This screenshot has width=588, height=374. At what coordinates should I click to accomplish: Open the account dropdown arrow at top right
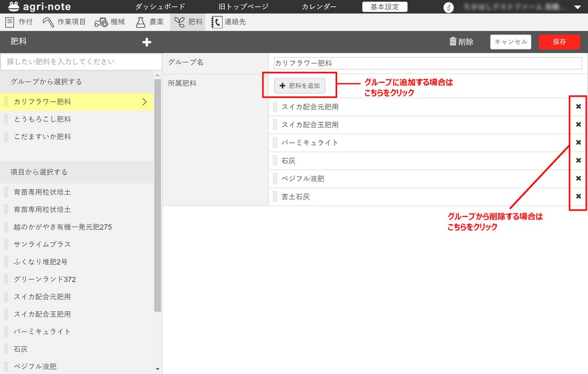click(577, 8)
